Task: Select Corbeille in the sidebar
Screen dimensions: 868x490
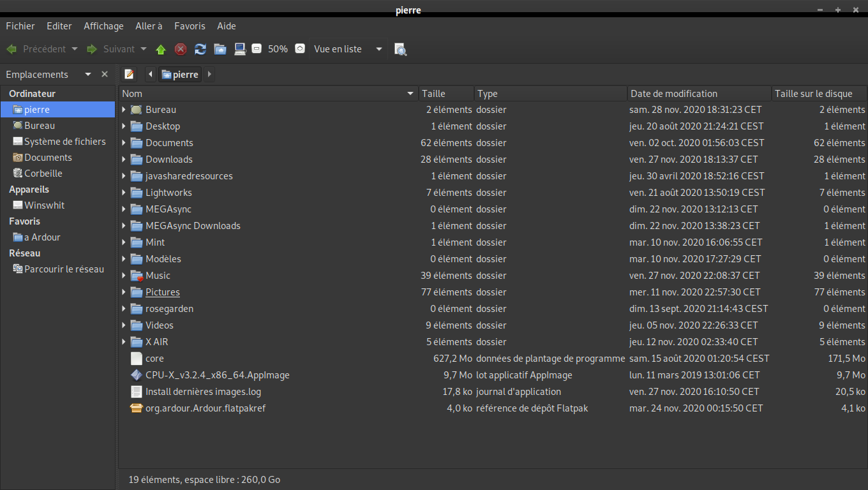Action: click(x=43, y=174)
